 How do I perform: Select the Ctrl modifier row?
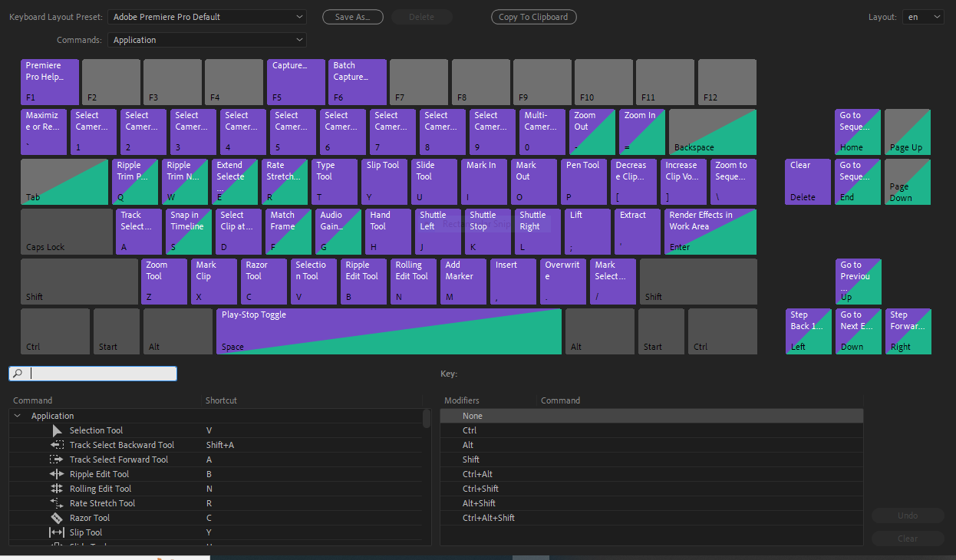click(x=651, y=430)
